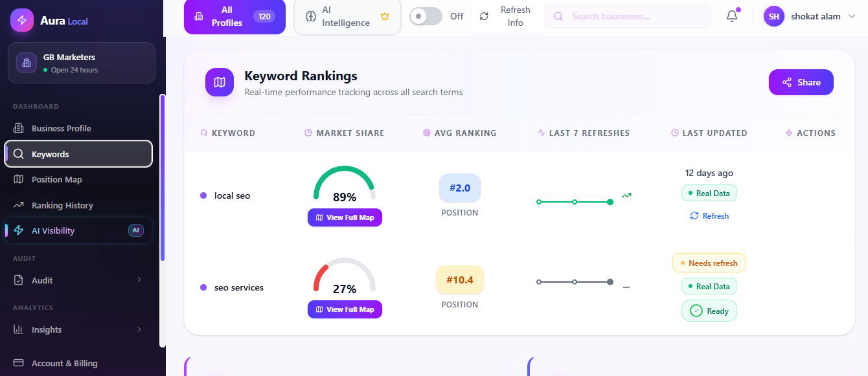Click Real Data badge for local seo
The width and height of the screenshot is (868, 376).
tap(709, 193)
